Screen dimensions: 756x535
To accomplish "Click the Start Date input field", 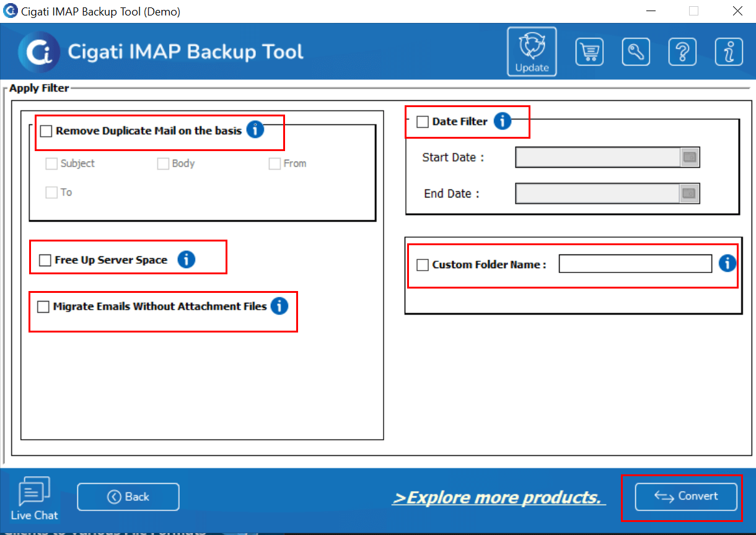I will [x=599, y=157].
